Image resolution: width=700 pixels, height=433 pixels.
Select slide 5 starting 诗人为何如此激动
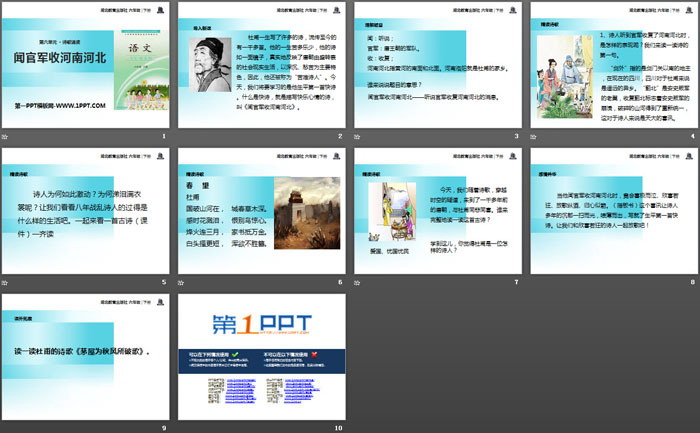coord(86,211)
